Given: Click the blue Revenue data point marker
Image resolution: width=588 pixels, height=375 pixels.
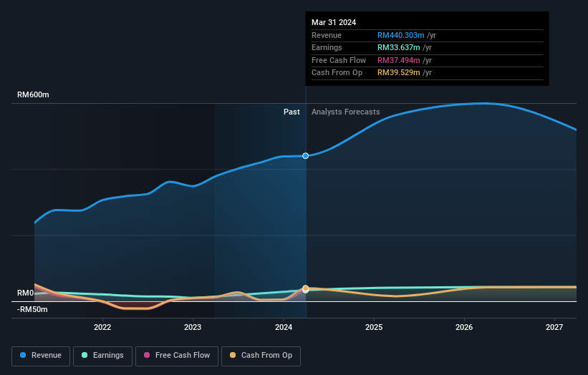Looking at the screenshot, I should (306, 156).
